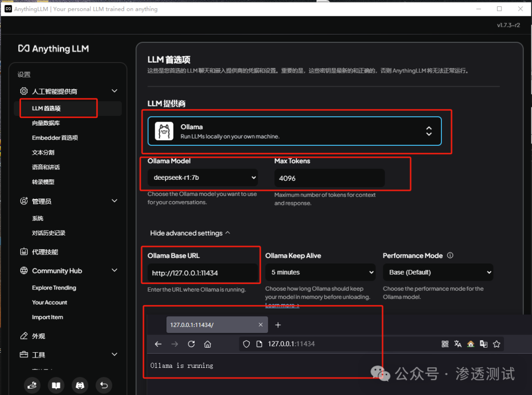This screenshot has width=532, height=395.
Task: Bookmark the page with the star icon
Action: 497,344
